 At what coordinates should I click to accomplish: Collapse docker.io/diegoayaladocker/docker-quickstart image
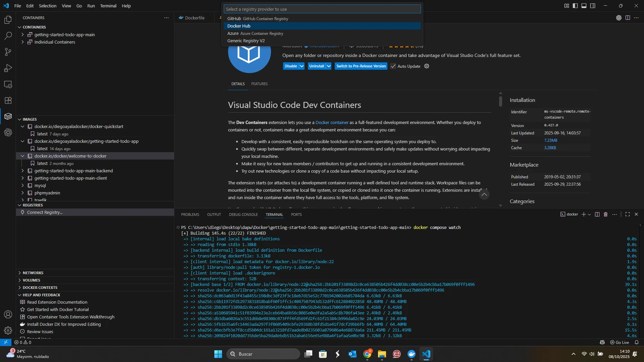click(x=23, y=126)
